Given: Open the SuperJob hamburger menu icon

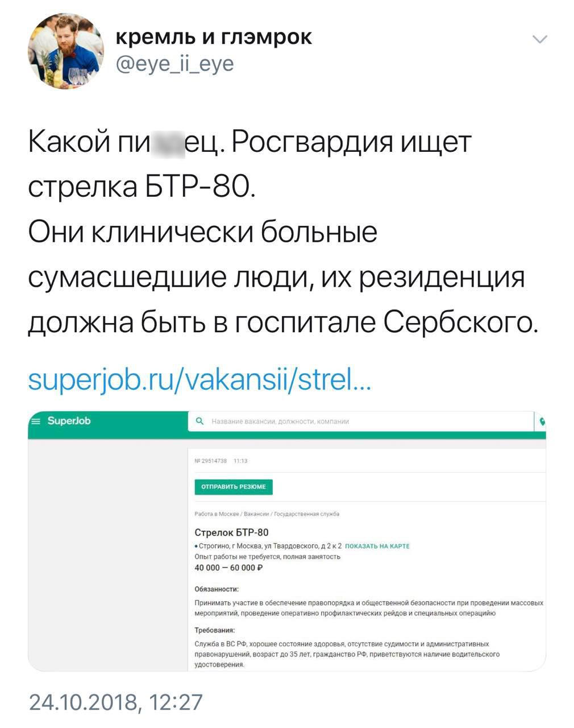Looking at the screenshot, I should 36,421.
